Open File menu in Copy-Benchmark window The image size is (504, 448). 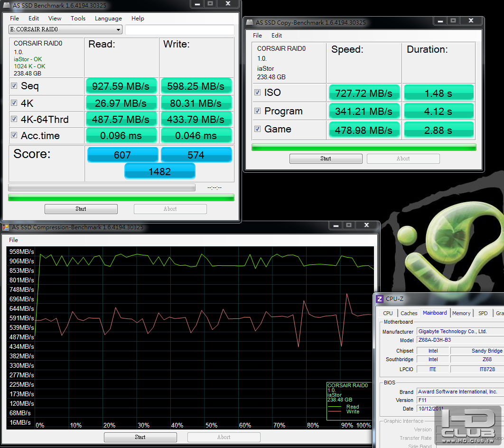(x=258, y=35)
